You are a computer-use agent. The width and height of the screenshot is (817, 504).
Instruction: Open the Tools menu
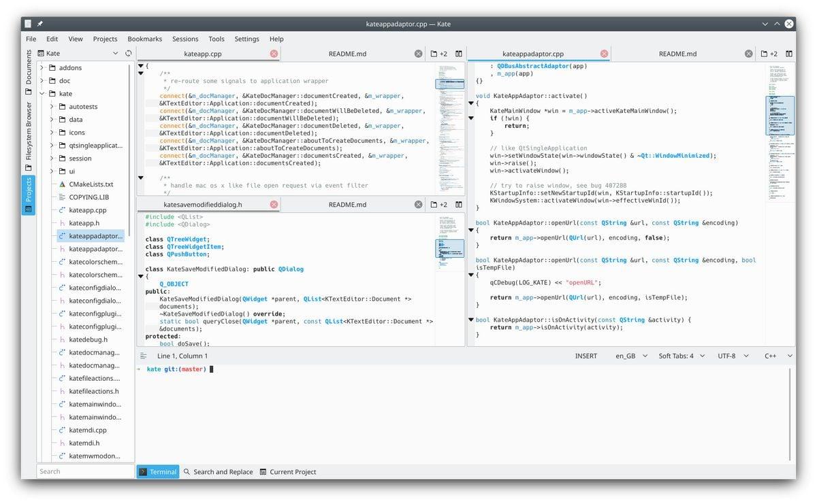[217, 39]
